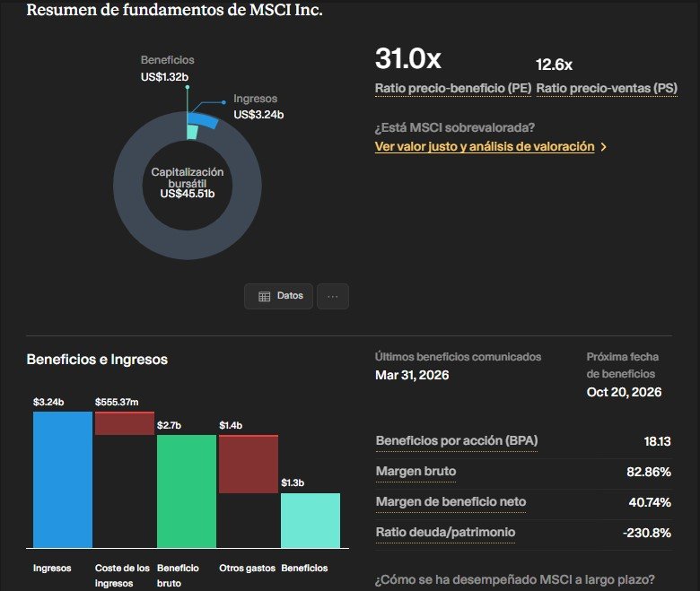Click '¿Está MSCI sobrevalorada?' text
This screenshot has height=591, width=700.
pyautogui.click(x=454, y=128)
